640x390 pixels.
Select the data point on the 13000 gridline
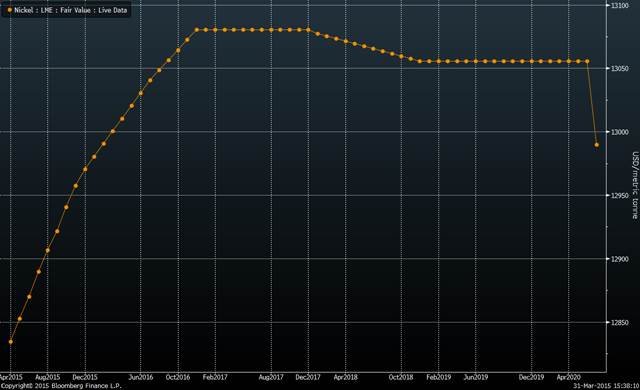coord(113,131)
